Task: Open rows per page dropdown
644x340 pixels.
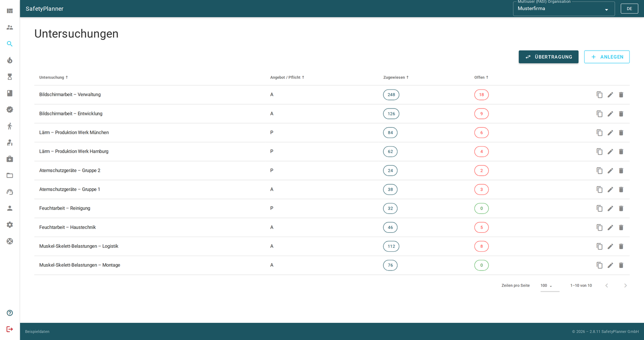Action: tap(550, 286)
